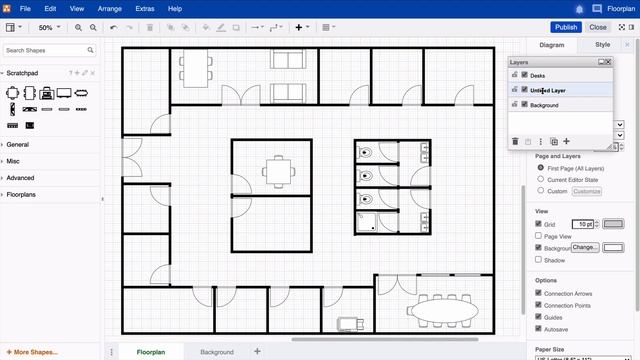Screen dimensions: 640x360
Task: Click the notifications bell icon
Action: [579, 9]
